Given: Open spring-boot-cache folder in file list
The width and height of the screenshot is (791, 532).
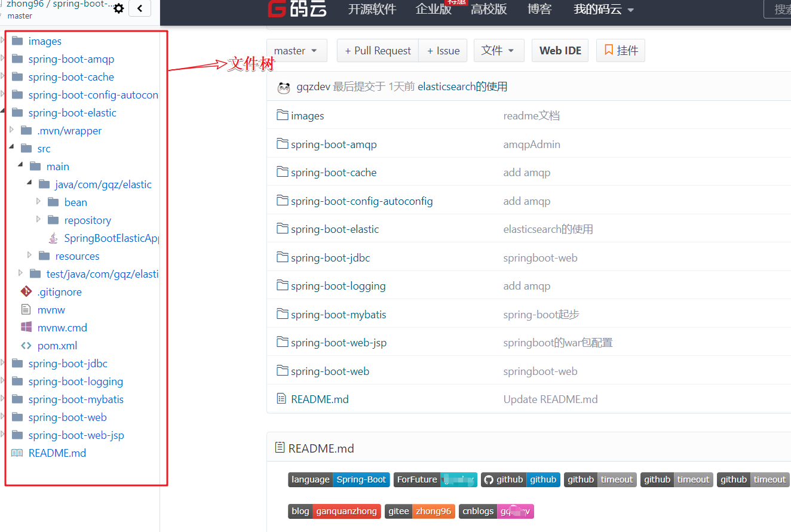Looking at the screenshot, I should 333,173.
